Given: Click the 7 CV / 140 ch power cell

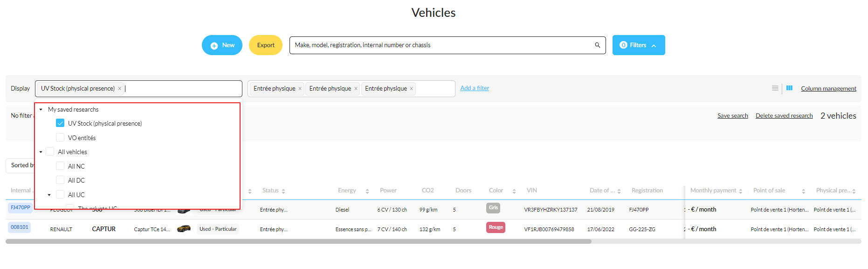Looking at the screenshot, I should click(x=392, y=229).
